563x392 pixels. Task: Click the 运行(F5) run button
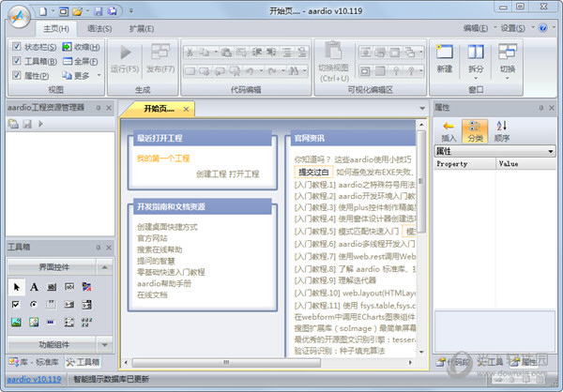point(125,58)
